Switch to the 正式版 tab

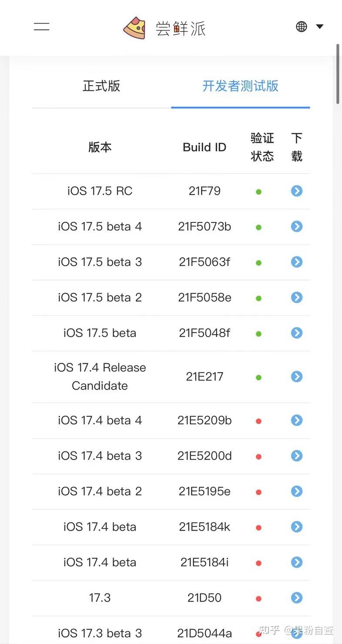(x=101, y=86)
